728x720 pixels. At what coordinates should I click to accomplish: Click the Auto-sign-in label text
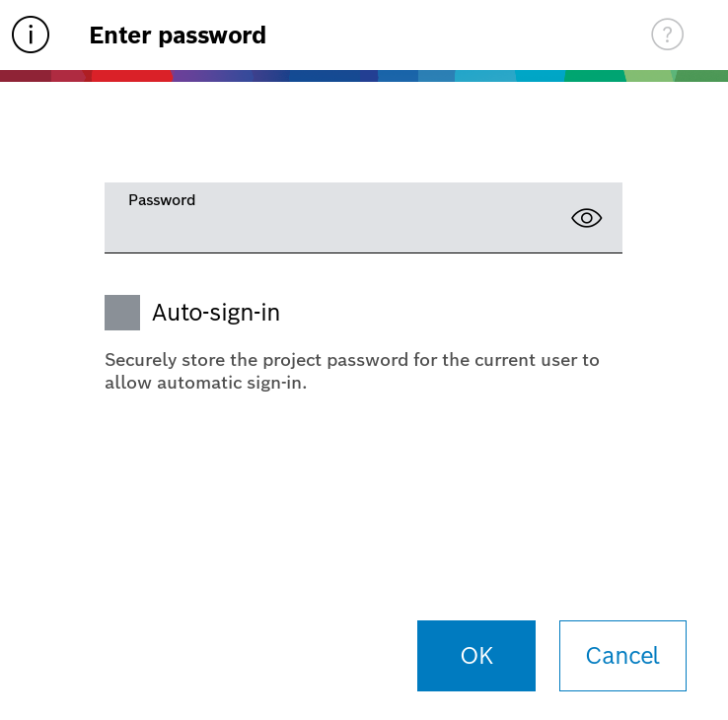click(x=216, y=313)
